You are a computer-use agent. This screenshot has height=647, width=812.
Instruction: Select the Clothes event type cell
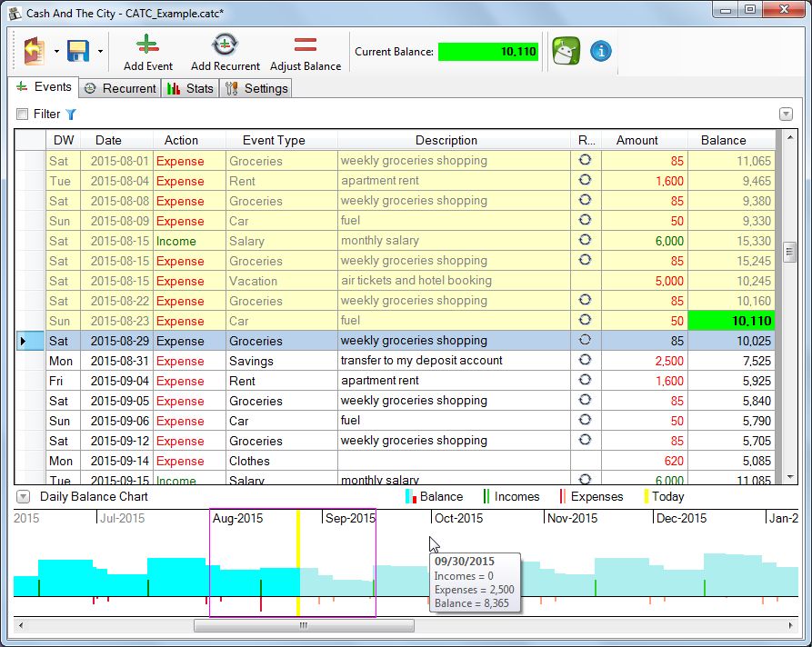[282, 461]
